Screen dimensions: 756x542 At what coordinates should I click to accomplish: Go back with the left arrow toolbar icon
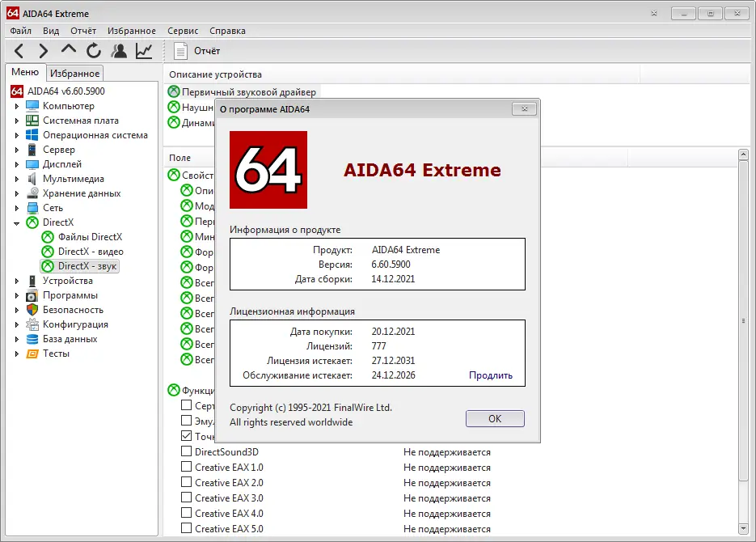point(19,51)
